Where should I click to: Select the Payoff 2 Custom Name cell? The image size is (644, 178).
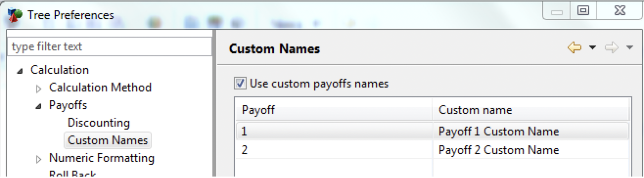(499, 150)
